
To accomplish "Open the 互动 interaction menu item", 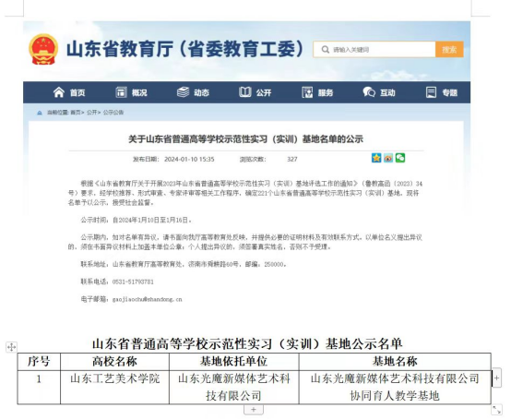I will tap(379, 92).
